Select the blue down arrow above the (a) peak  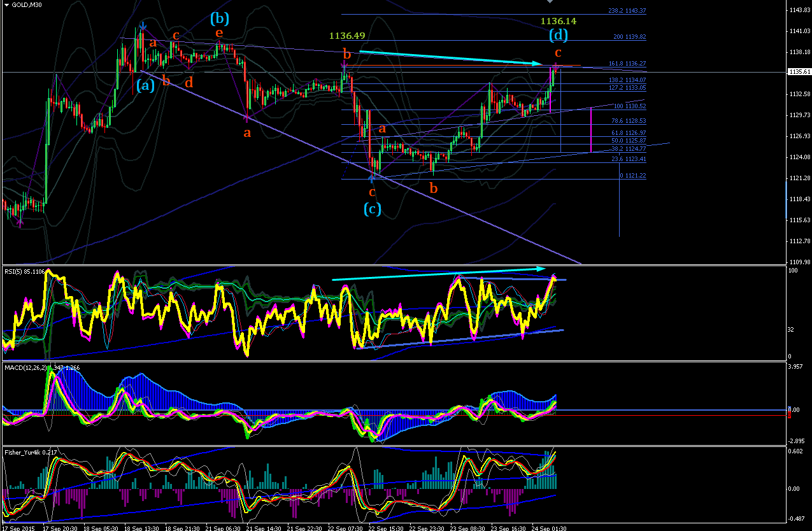coord(143,27)
